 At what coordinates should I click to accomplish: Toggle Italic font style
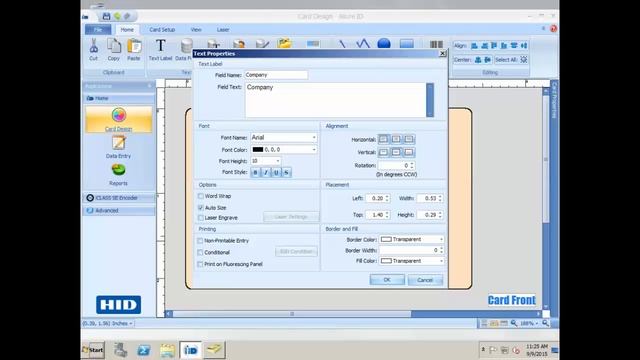266,173
